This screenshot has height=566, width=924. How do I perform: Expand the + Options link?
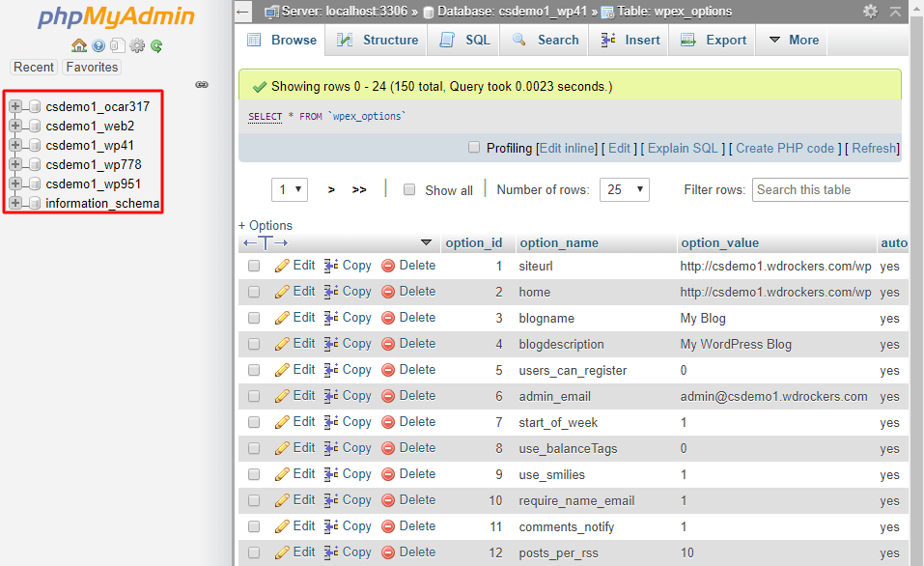point(266,225)
